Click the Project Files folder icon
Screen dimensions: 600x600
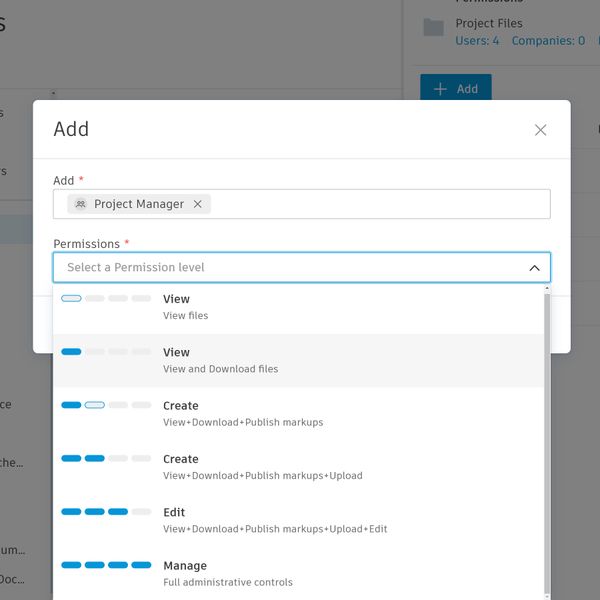[433, 28]
